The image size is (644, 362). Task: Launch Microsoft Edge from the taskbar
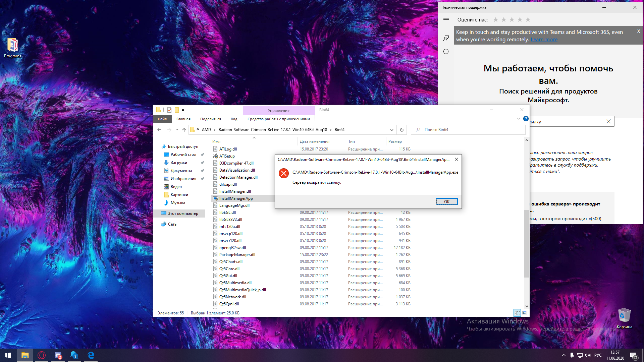click(x=91, y=355)
